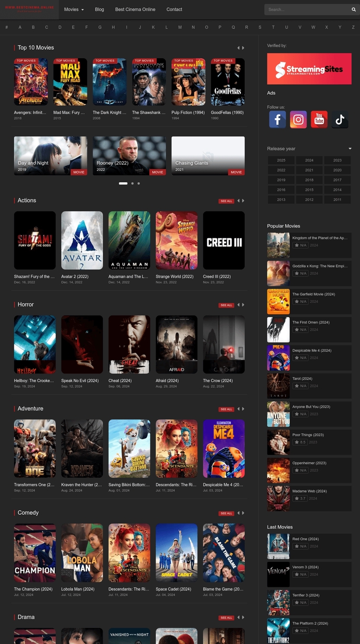Filter movies by letter A
Viewport: 360px width, 644px height.
pos(20,27)
